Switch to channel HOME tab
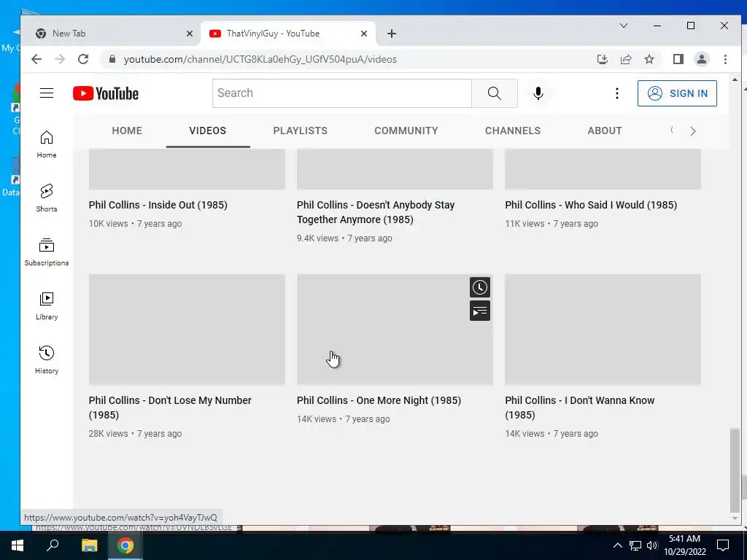The width and height of the screenshot is (747, 560). point(127,131)
